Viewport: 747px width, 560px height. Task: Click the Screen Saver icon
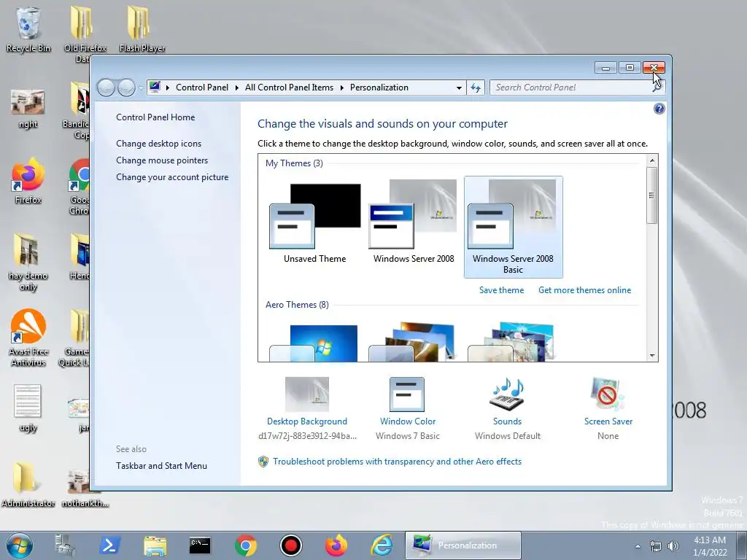coord(608,394)
